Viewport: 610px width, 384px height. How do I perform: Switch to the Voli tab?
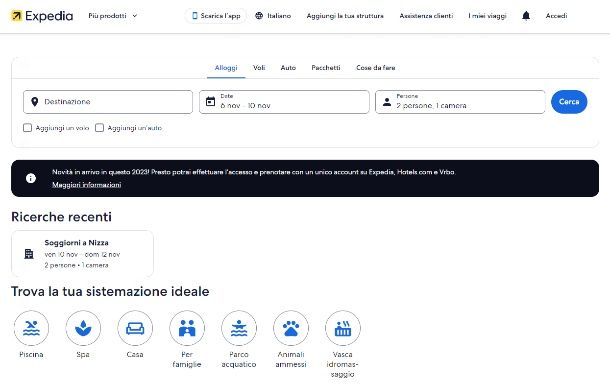259,68
